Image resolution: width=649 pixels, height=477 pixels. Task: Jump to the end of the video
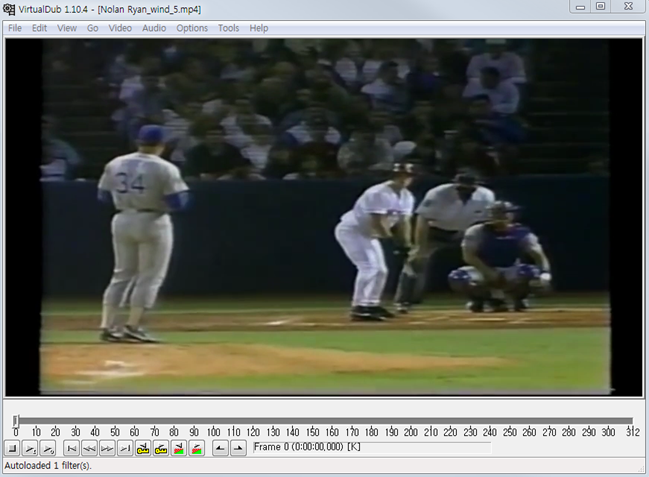pos(125,448)
